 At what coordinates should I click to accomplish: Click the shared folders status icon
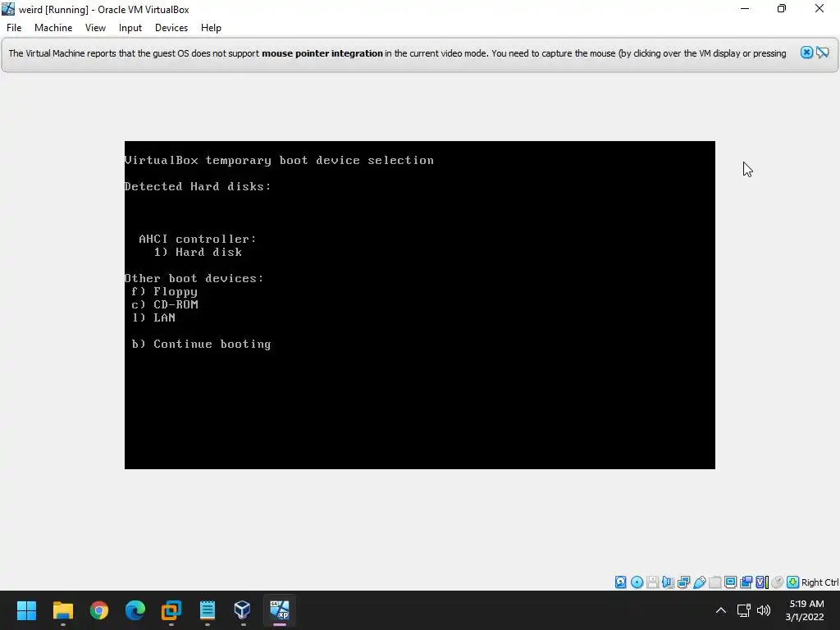[714, 582]
